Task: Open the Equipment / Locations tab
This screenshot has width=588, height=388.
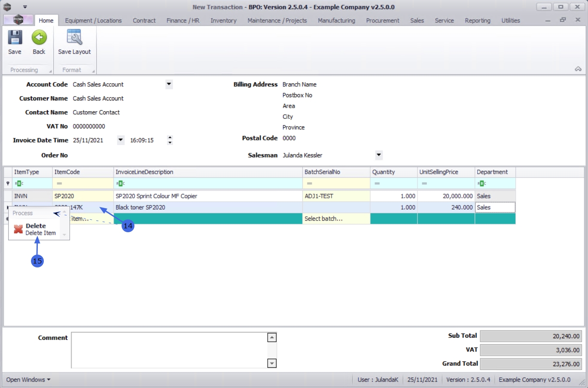Action: pos(93,20)
